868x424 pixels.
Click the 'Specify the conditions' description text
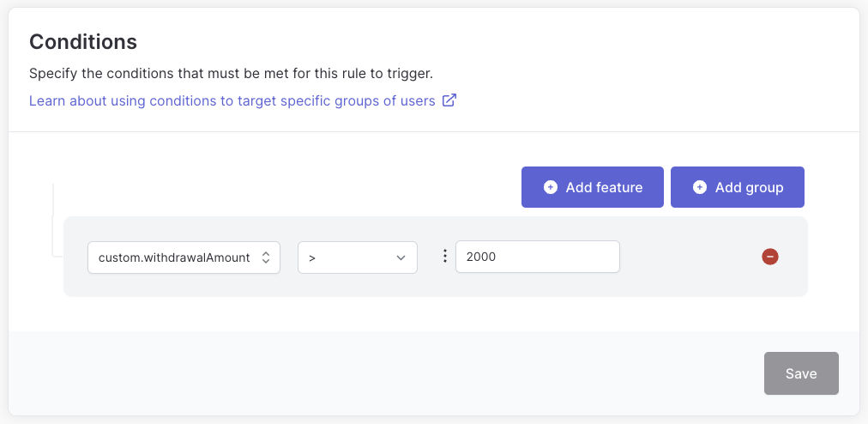tap(230, 73)
